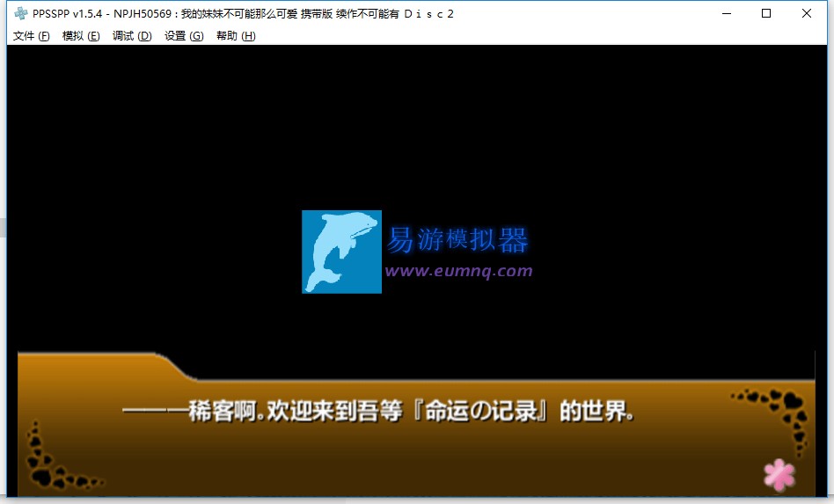Click the PPSSPP app icon in title bar
The height and width of the screenshot is (504, 834).
21,13
